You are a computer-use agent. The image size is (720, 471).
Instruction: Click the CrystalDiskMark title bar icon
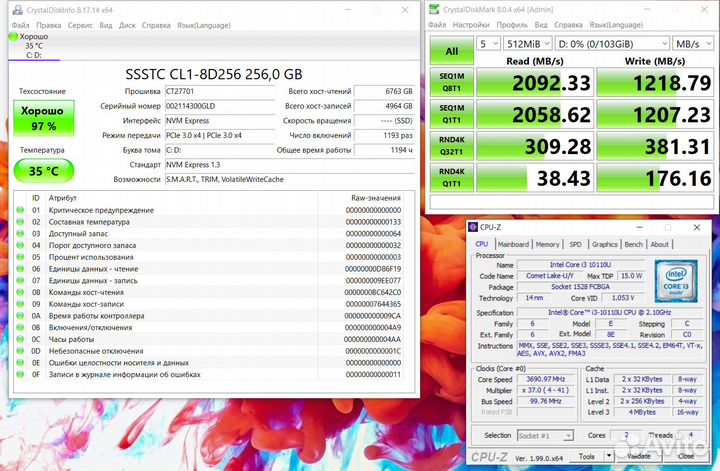tap(434, 9)
